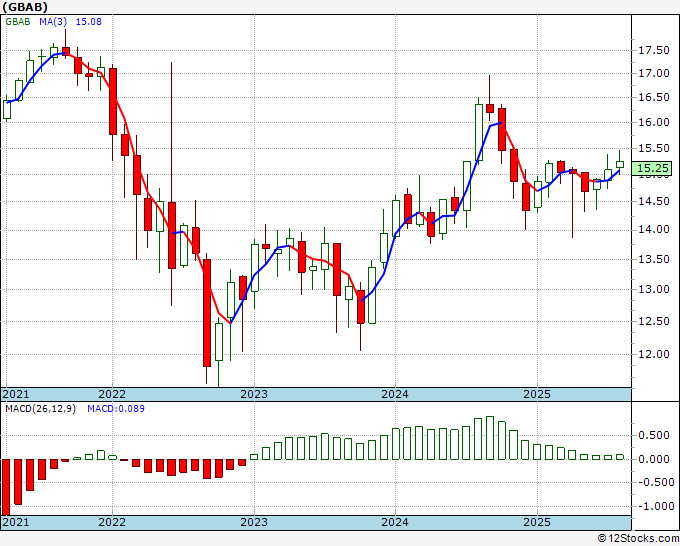Click the last green candle near 15.25

[620, 164]
